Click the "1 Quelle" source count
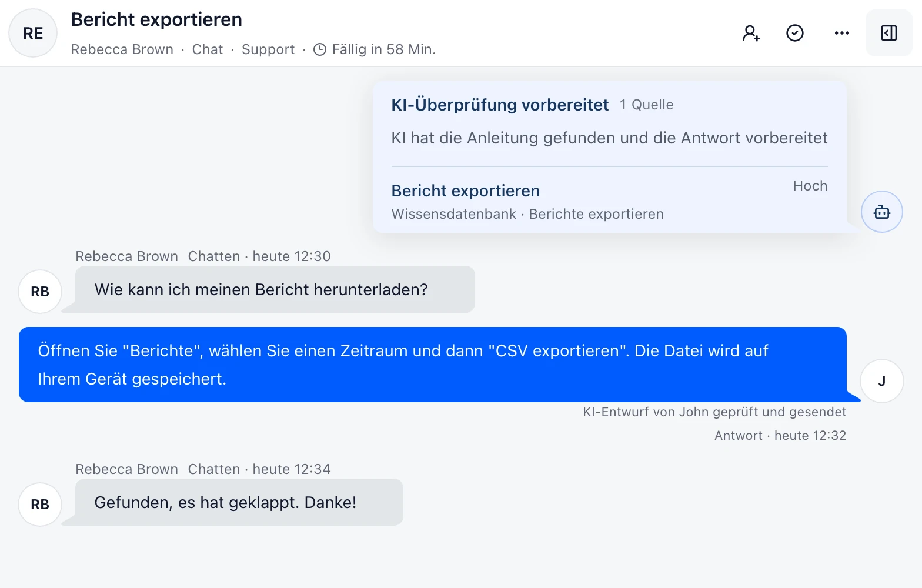The width and height of the screenshot is (922, 588). pos(646,105)
